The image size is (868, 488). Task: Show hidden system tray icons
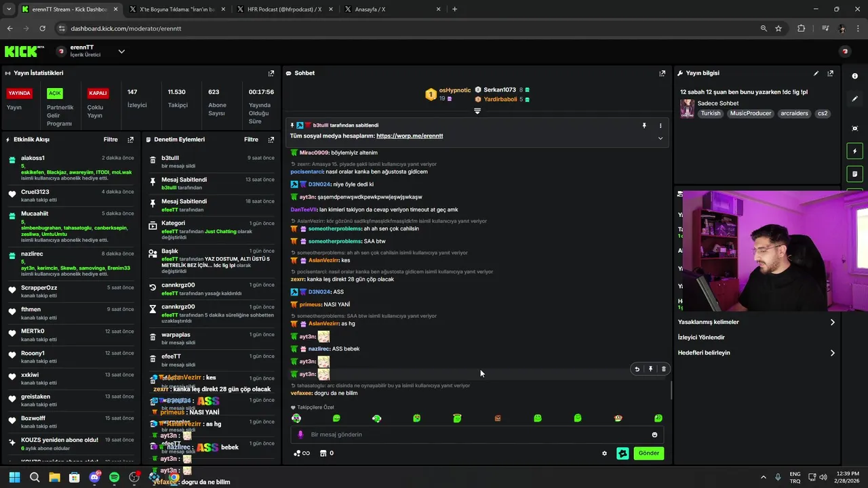tap(763, 477)
